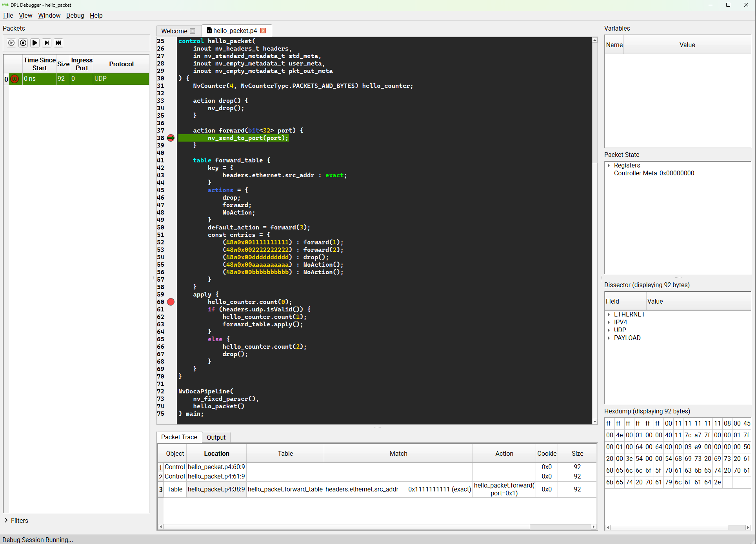Click the code editor scroll down arrow
This screenshot has height=544, width=756.
tap(595, 422)
